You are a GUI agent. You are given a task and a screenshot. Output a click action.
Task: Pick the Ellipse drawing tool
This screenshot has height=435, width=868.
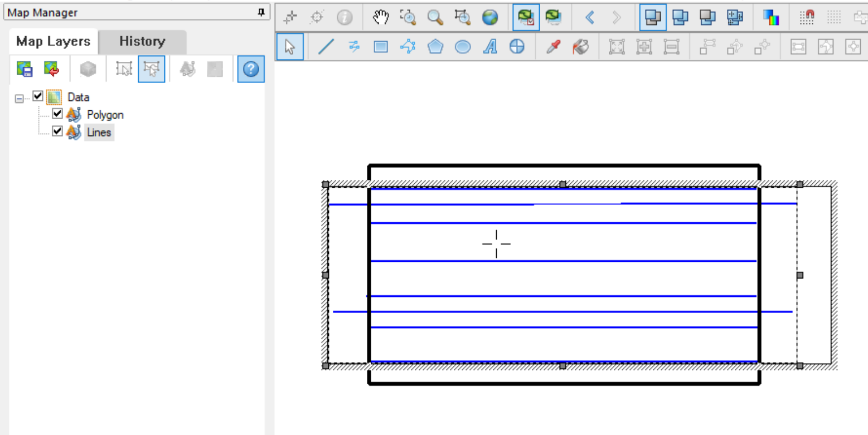coord(463,47)
